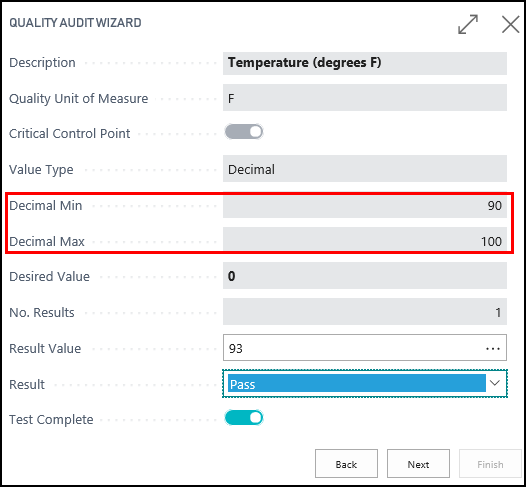Click the Decimal Max field showing 100

click(365, 239)
